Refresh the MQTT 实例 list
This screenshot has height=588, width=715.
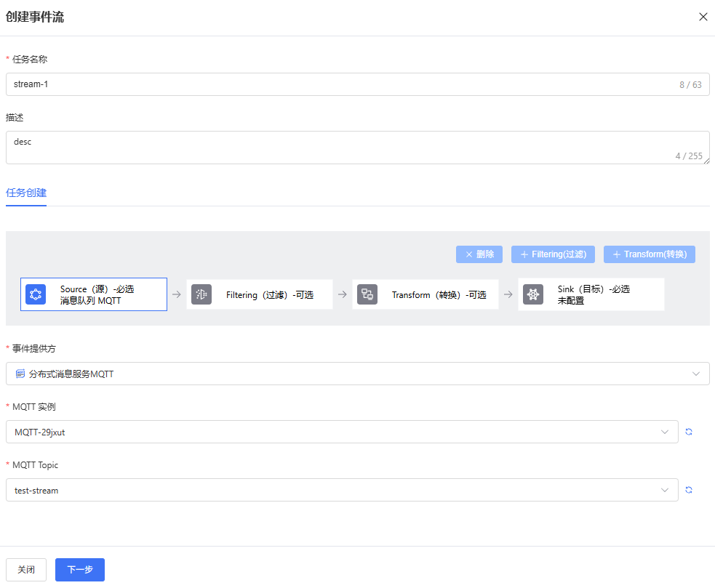(689, 432)
